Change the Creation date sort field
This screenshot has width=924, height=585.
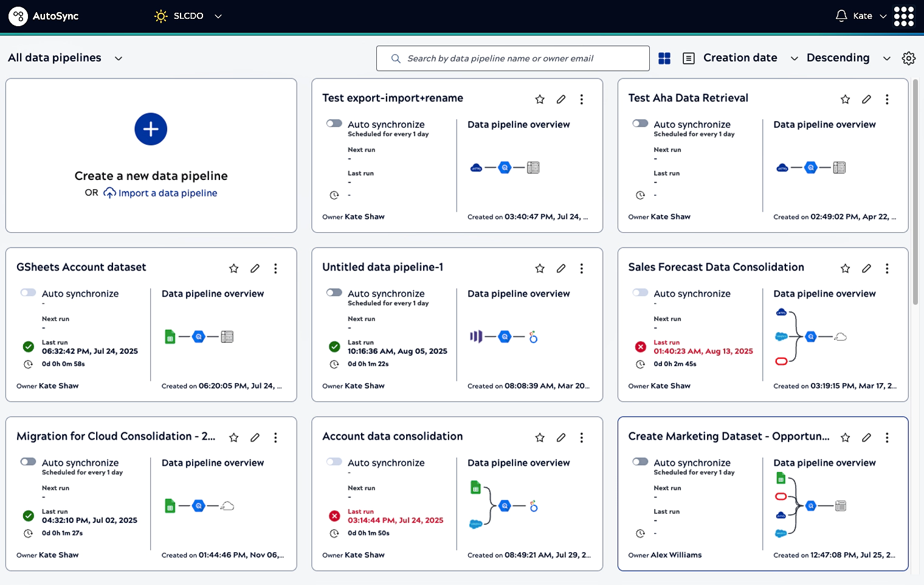pos(751,58)
